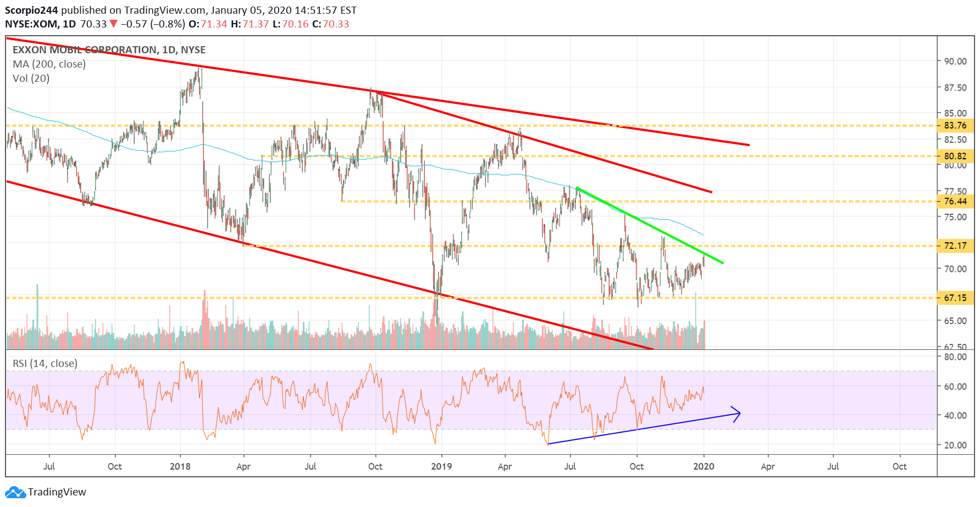The image size is (980, 507).
Task: Select the 83.76 price level label
Action: pyautogui.click(x=955, y=125)
